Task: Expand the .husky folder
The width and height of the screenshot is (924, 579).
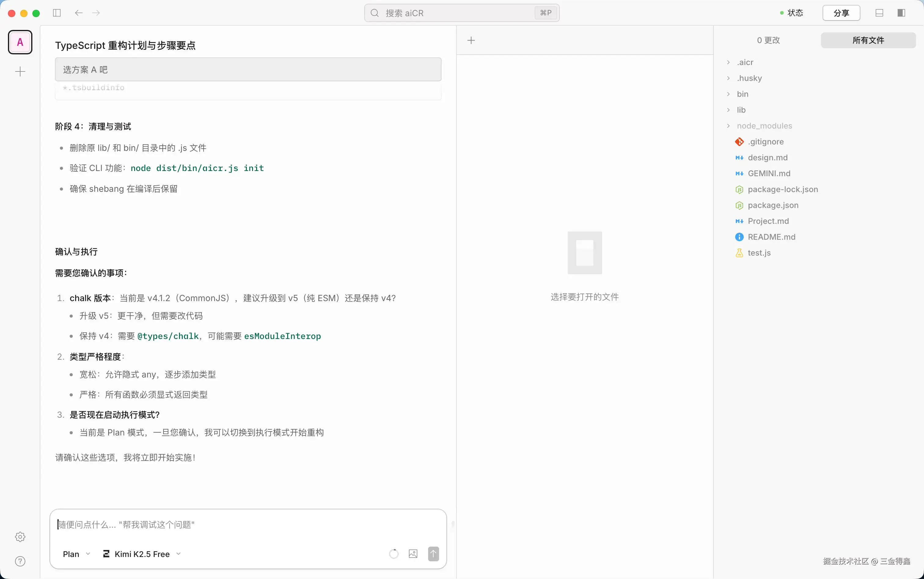Action: click(x=749, y=78)
